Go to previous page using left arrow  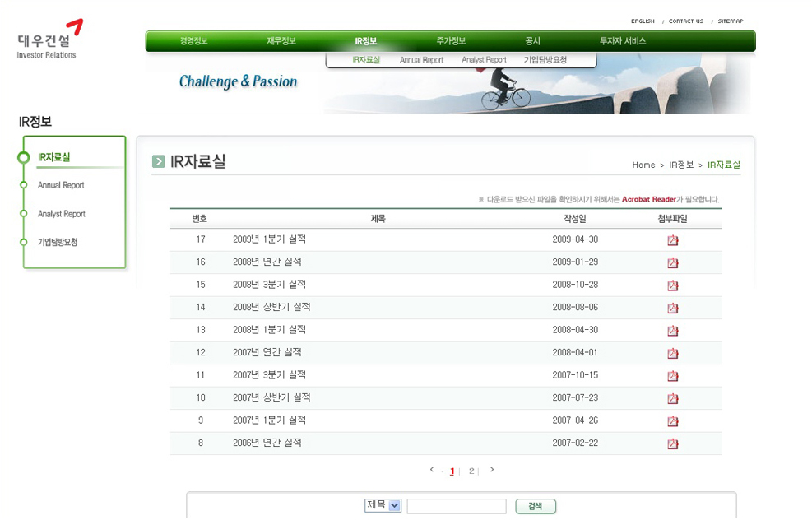tap(432, 470)
